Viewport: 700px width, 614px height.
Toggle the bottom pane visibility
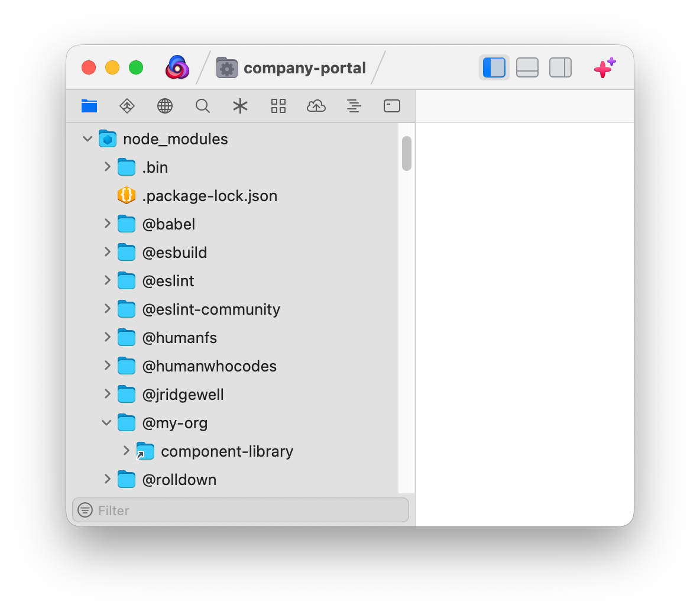[527, 67]
